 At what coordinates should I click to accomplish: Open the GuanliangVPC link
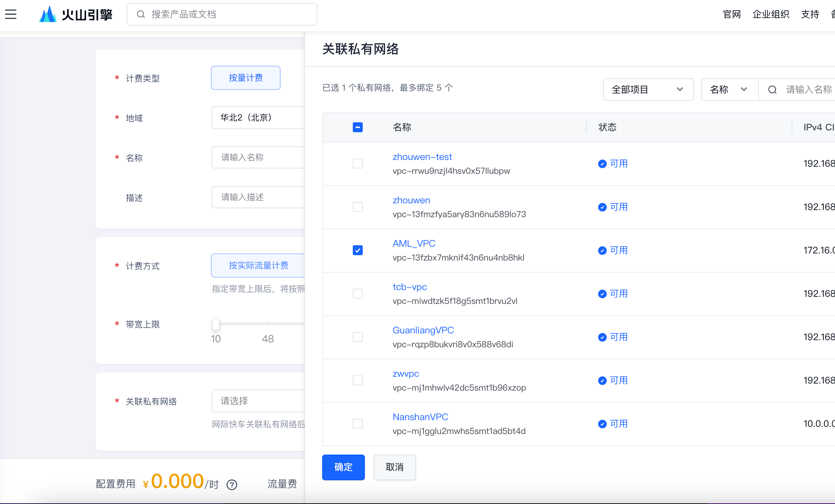(x=423, y=330)
